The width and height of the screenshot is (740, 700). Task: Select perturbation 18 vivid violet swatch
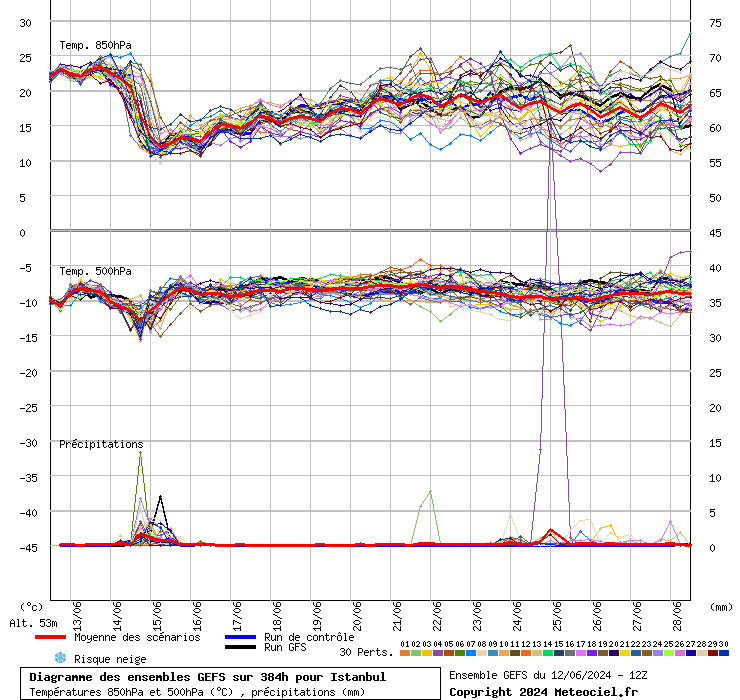[x=592, y=653]
